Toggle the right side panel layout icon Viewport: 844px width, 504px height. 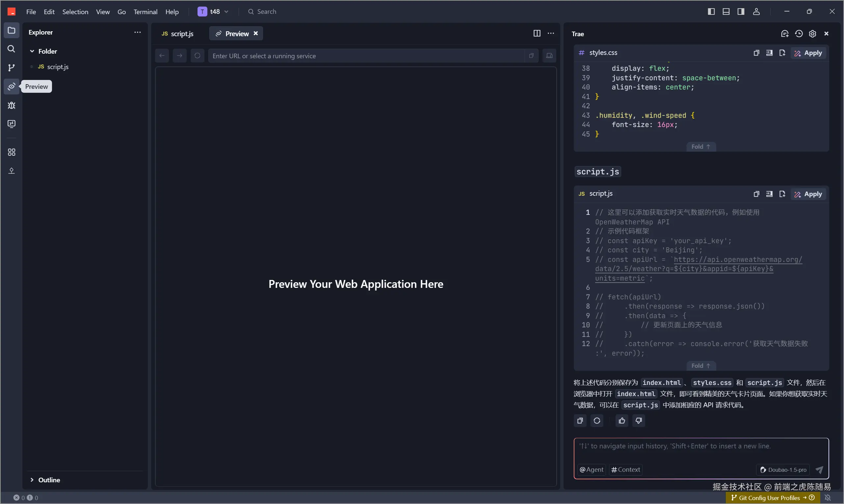click(741, 12)
